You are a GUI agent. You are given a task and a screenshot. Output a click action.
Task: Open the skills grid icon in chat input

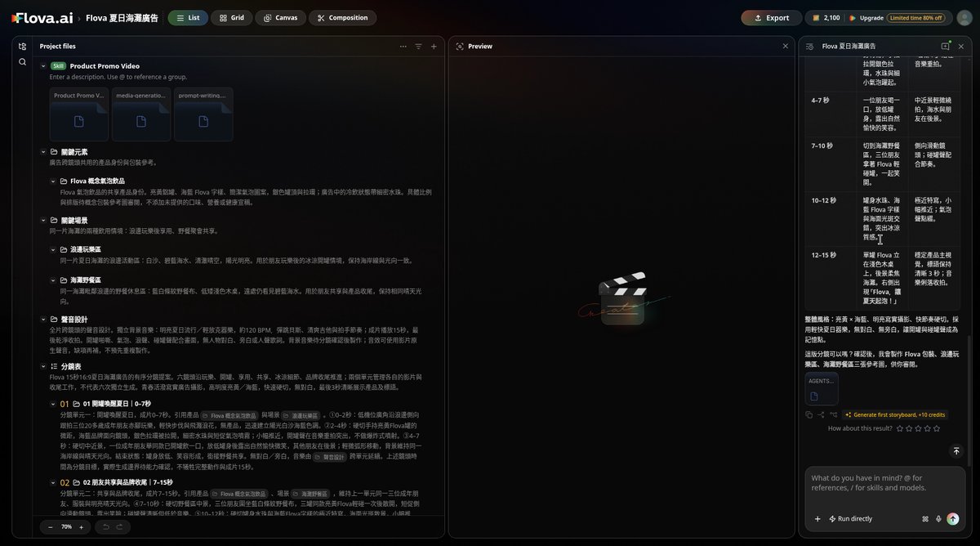tap(925, 519)
